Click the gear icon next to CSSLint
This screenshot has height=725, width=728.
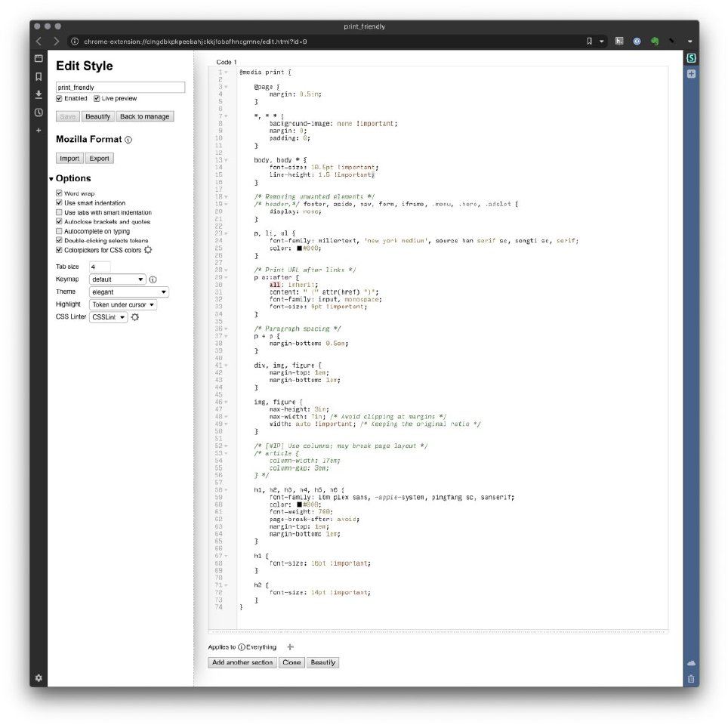[x=135, y=318]
